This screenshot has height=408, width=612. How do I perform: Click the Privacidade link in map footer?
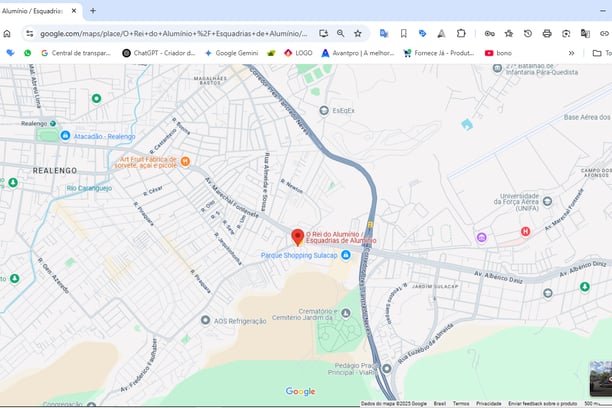point(489,403)
